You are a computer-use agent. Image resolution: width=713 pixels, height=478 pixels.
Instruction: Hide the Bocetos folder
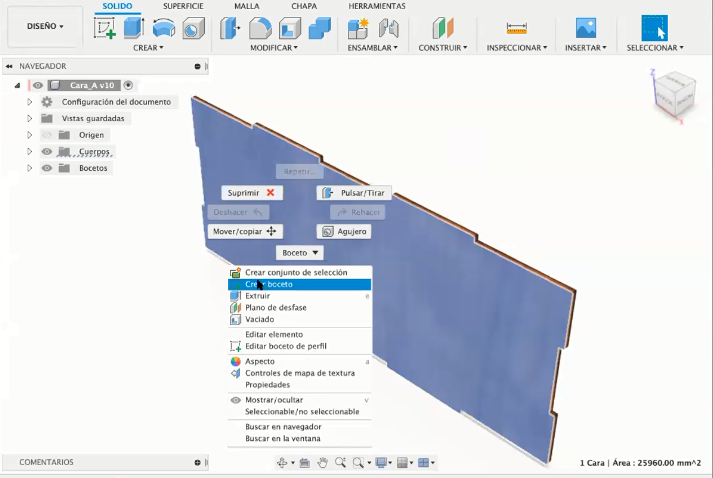[47, 168]
